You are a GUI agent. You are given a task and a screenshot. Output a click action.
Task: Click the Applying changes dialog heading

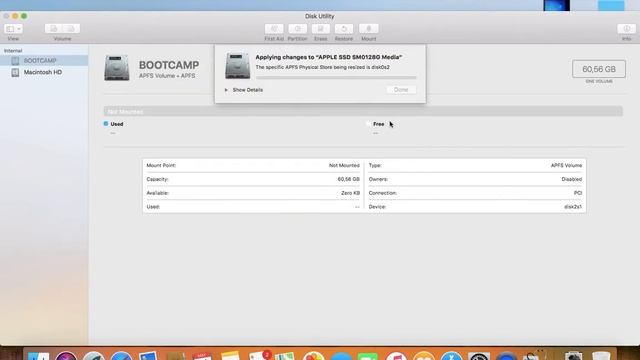pyautogui.click(x=329, y=57)
